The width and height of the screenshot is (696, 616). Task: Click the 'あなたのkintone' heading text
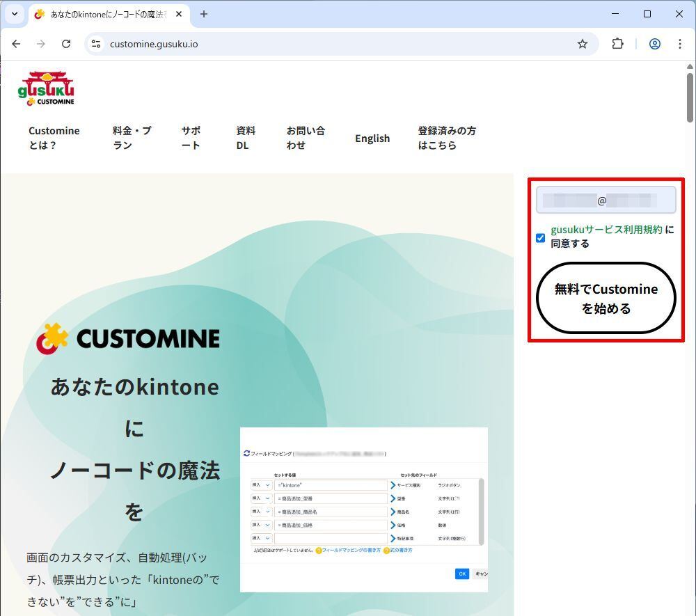tap(135, 387)
